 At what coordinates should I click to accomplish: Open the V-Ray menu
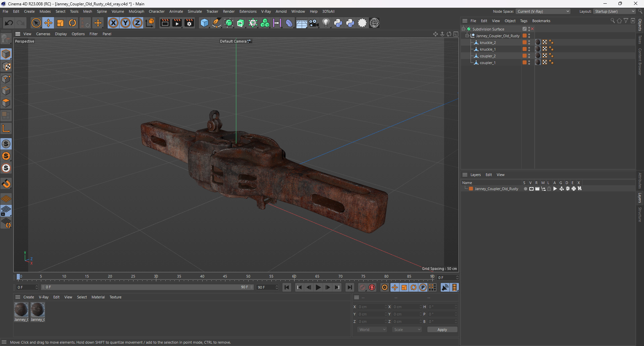pos(266,11)
